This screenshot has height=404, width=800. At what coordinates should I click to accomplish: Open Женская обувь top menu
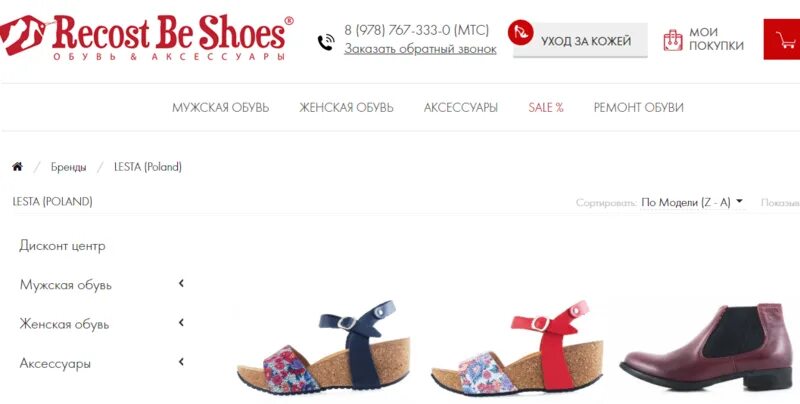(x=346, y=108)
